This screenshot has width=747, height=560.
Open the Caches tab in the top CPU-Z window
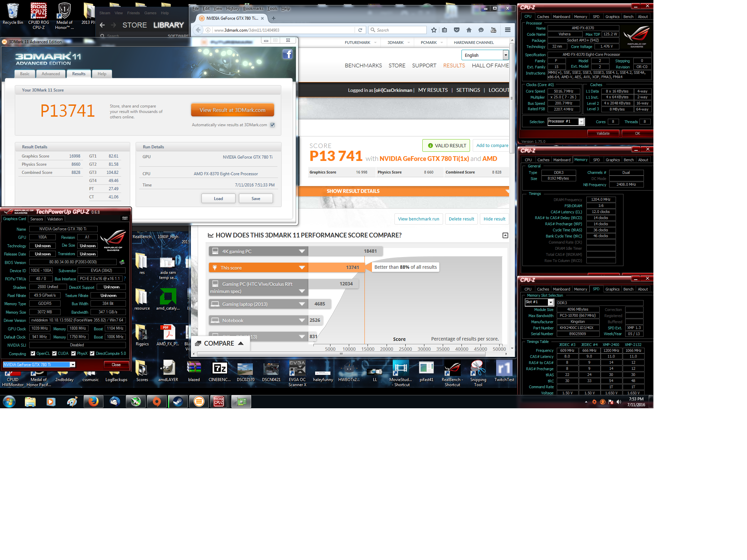543,17
